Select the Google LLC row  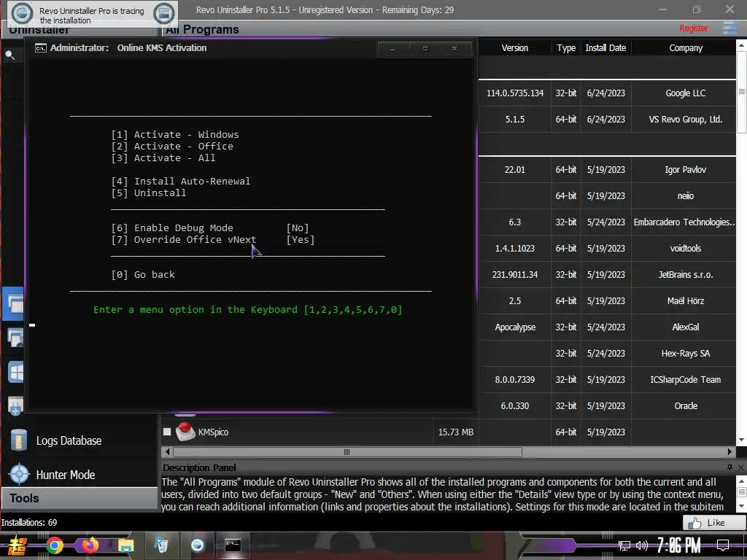[x=608, y=93]
